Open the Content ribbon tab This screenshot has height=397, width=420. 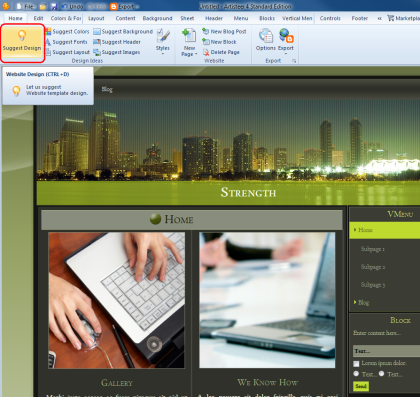125,18
